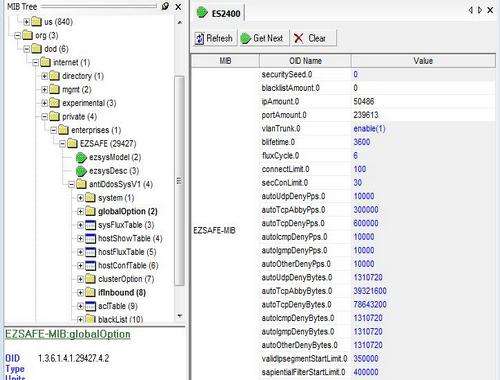Sort by the MIB column header

tap(226, 61)
